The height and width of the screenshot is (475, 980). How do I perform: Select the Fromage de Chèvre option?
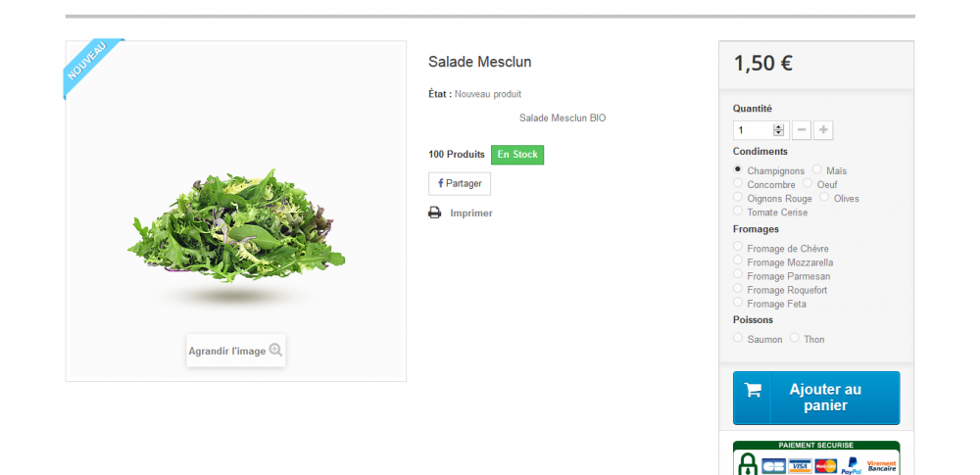coord(738,247)
